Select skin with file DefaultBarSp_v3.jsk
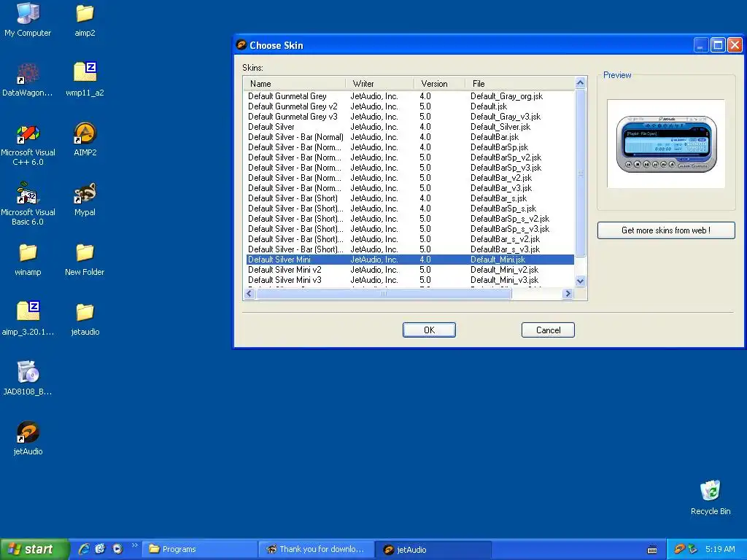The width and height of the screenshot is (747, 560). pos(410,168)
